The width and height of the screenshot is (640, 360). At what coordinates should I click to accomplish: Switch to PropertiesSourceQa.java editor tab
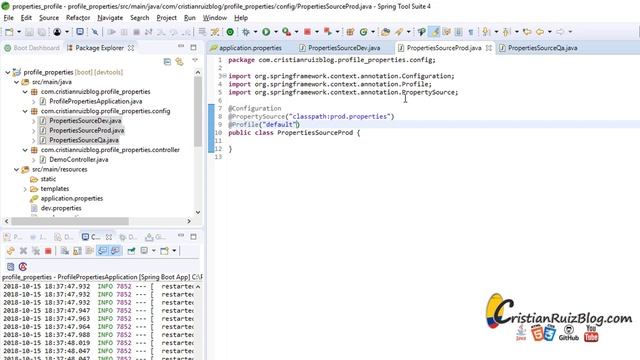(538, 48)
